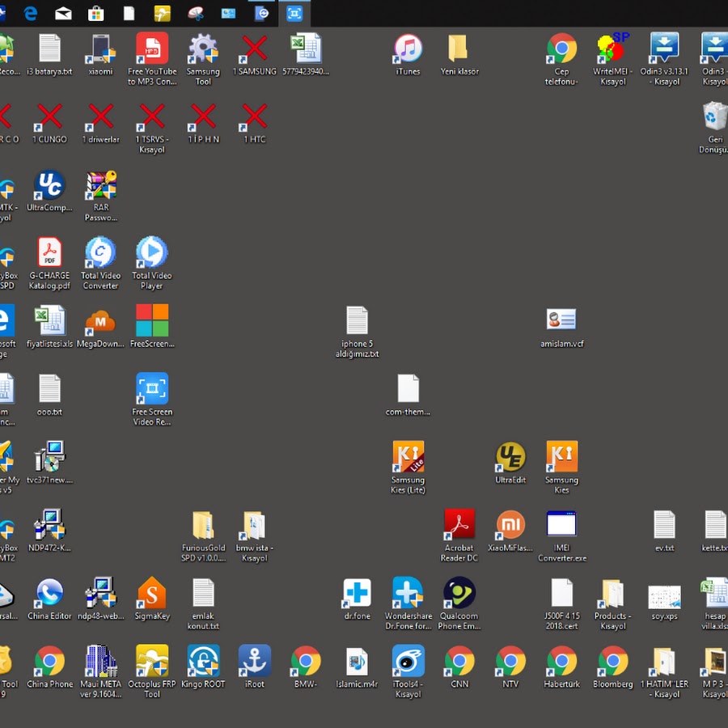Launch the UltraEdit shortcut
The image size is (728, 728).
[510, 458]
